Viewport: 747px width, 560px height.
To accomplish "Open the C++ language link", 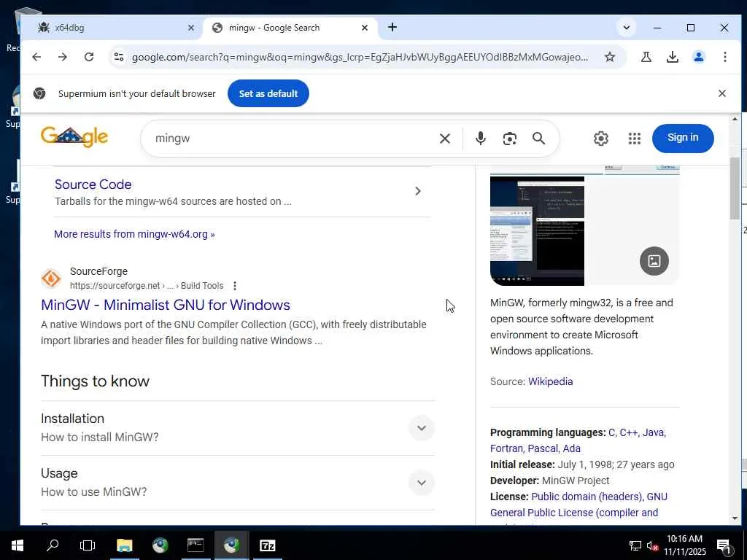I will 628,432.
